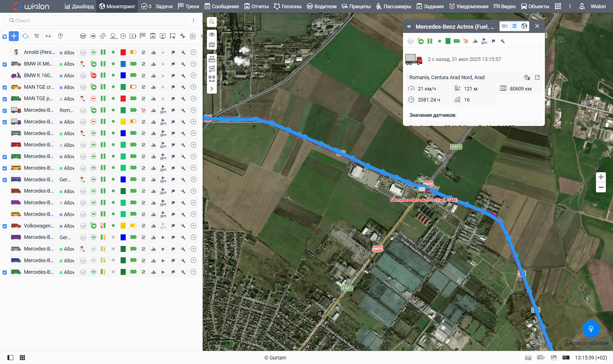Expand the map tools chevron

coord(212,89)
